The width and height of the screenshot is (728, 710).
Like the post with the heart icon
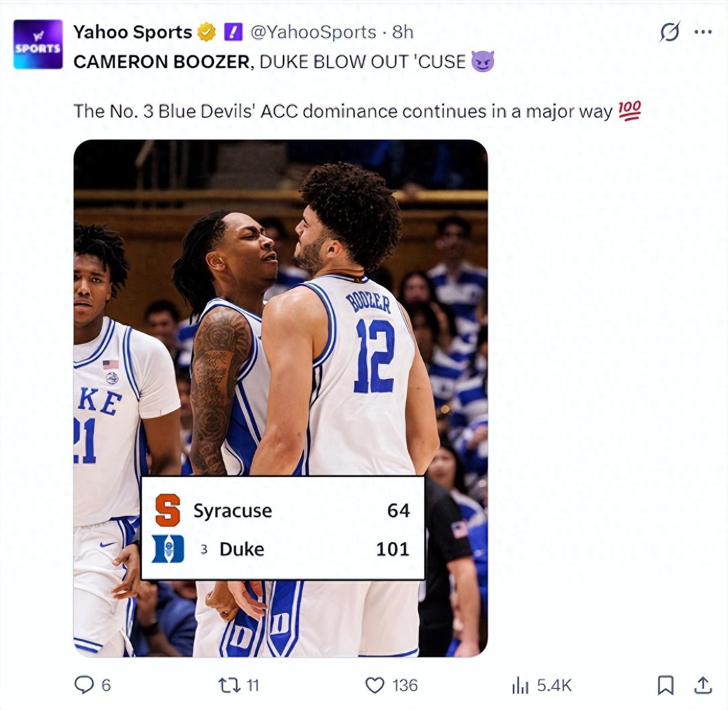(375, 685)
